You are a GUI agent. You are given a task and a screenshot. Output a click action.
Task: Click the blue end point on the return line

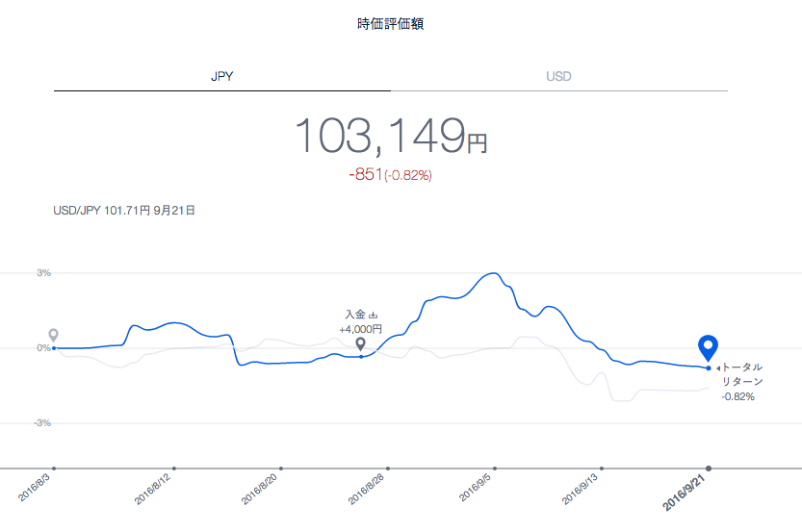point(709,367)
